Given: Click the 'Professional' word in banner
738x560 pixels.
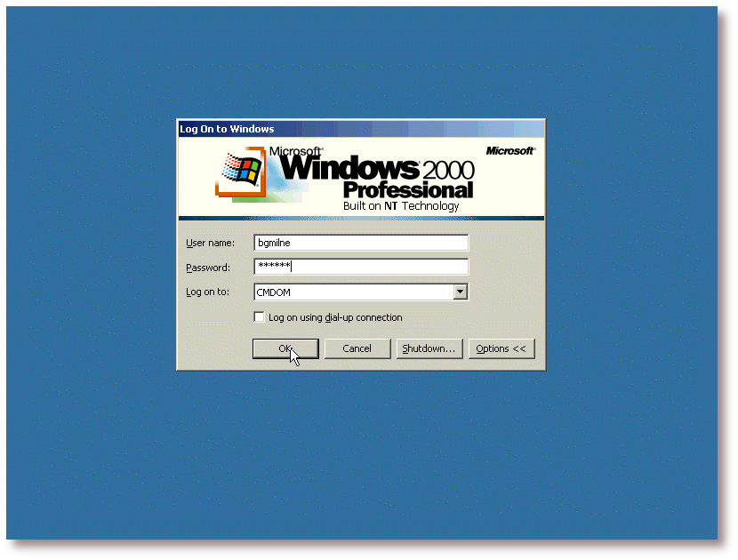Looking at the screenshot, I should tap(408, 189).
